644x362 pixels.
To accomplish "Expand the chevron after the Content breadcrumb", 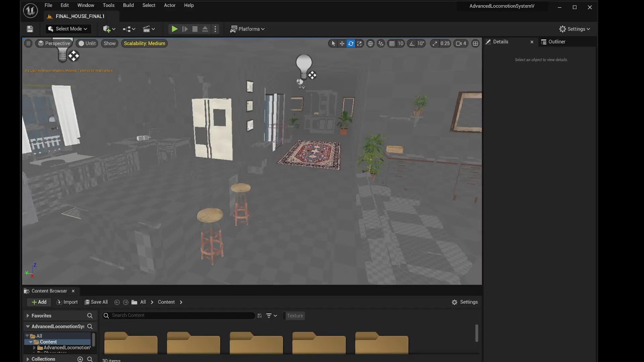I will [181, 302].
